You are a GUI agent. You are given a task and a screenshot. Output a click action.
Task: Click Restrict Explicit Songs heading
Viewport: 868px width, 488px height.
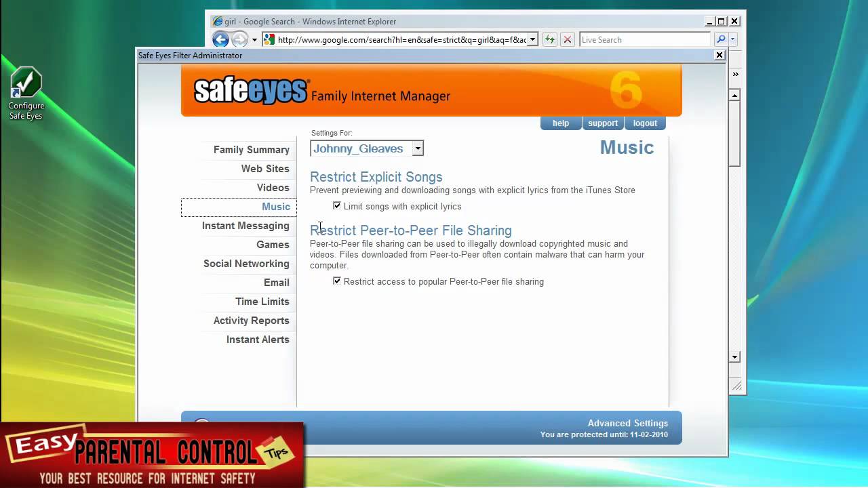click(x=376, y=177)
